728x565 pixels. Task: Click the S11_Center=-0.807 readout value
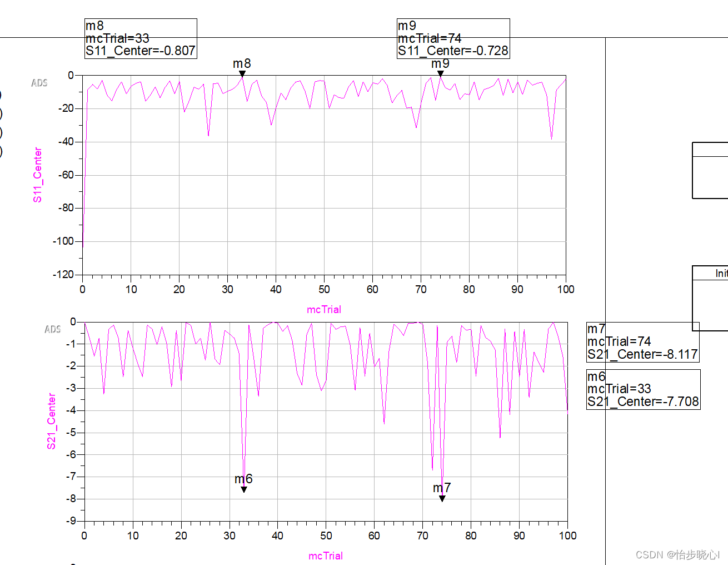pyautogui.click(x=141, y=51)
